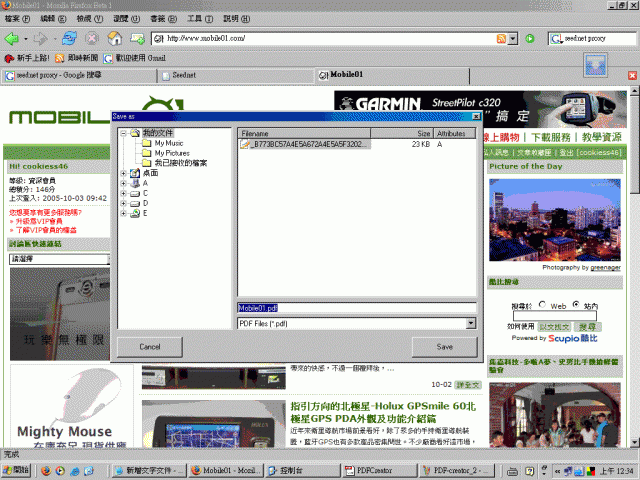Click the page vertical scrollbar down arrow
This screenshot has height=480, width=640.
(x=634, y=442)
